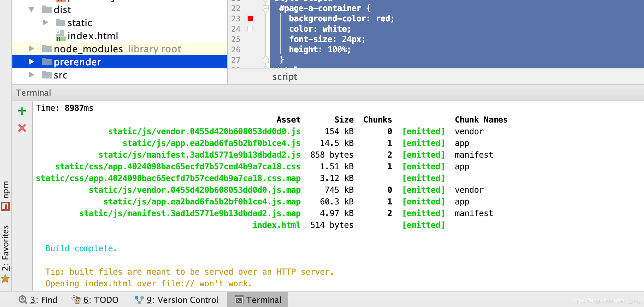Viewport: 644px width, 307px height.
Task: Click the Terminal panel title
Action: [33, 93]
